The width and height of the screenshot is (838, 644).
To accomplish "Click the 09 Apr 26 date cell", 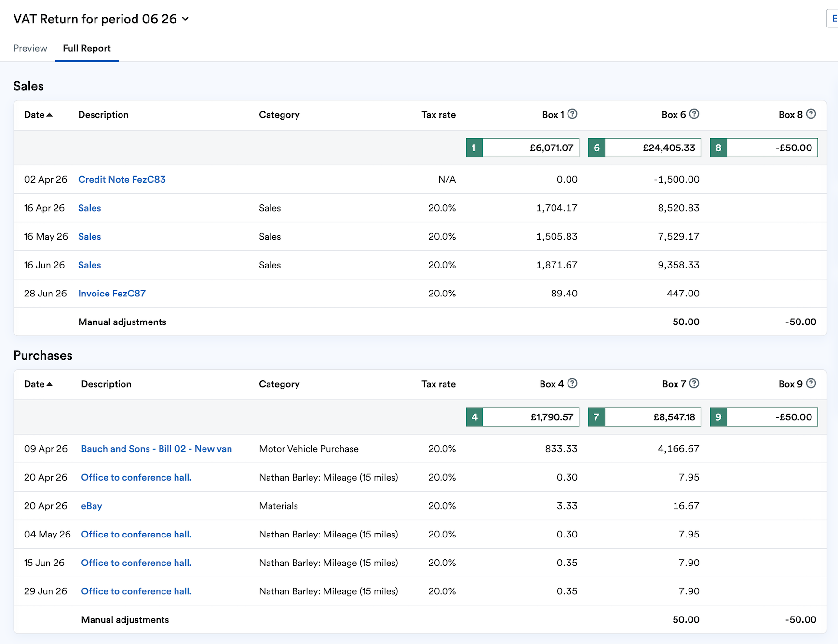I will tap(46, 449).
